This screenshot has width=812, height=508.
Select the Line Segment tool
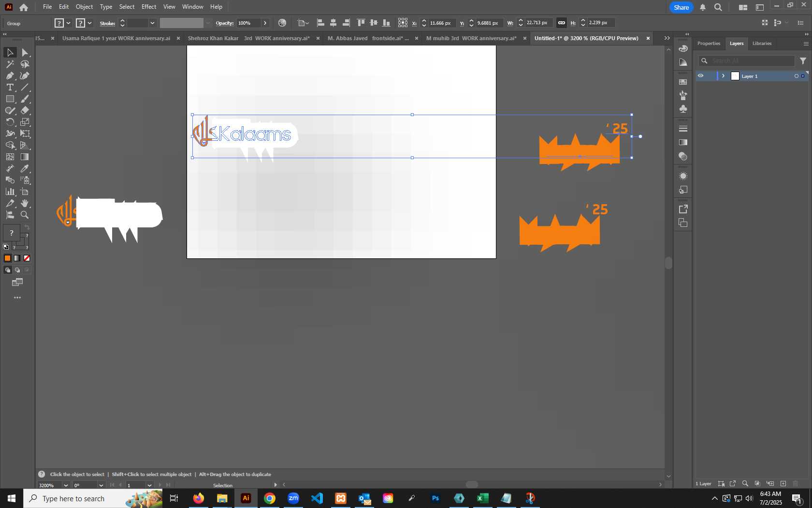coord(25,87)
